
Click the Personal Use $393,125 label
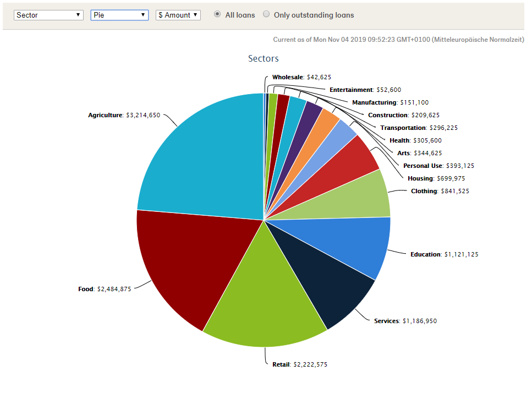click(x=438, y=166)
